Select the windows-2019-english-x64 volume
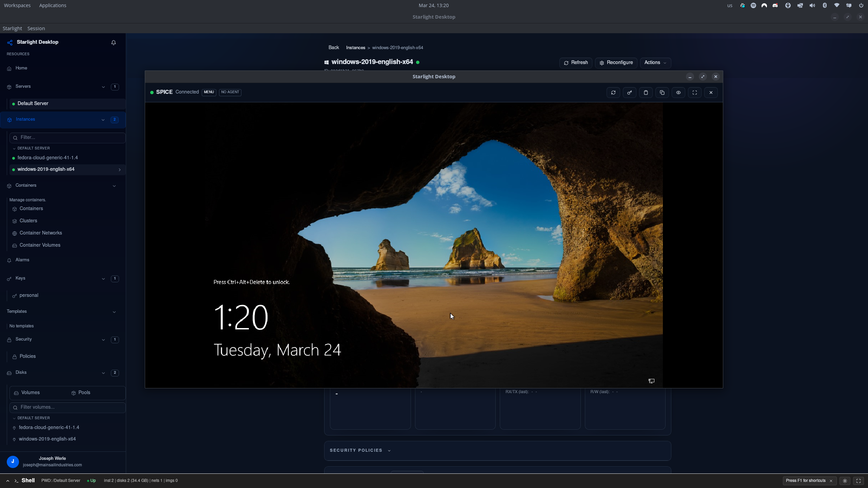 pyautogui.click(x=47, y=439)
